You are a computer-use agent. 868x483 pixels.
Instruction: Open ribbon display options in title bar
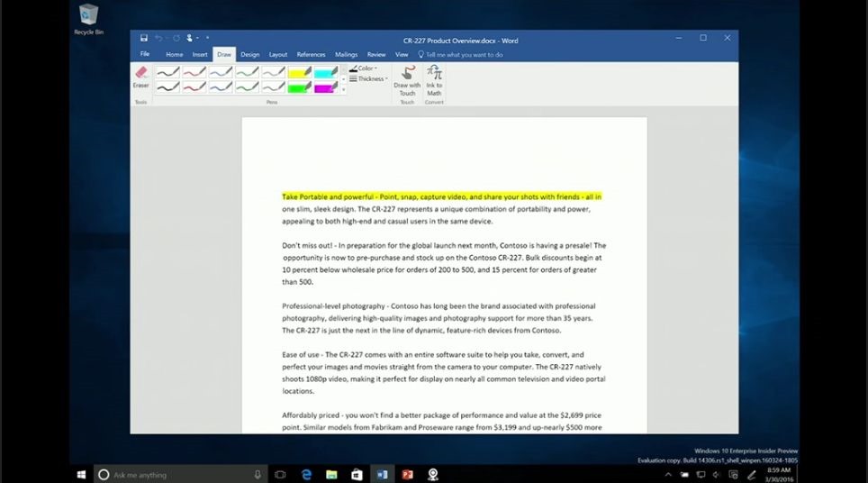(x=655, y=38)
